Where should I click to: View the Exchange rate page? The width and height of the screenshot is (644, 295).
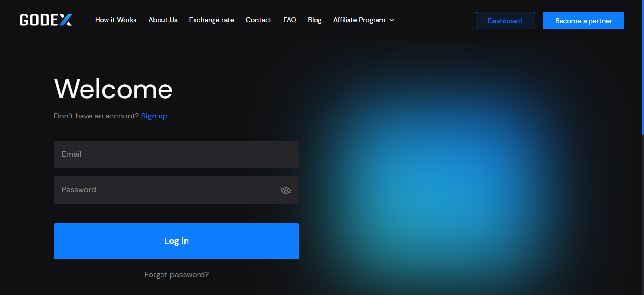[212, 20]
